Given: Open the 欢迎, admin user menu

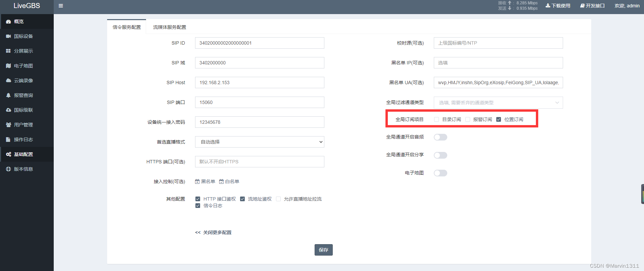Looking at the screenshot, I should click(627, 6).
